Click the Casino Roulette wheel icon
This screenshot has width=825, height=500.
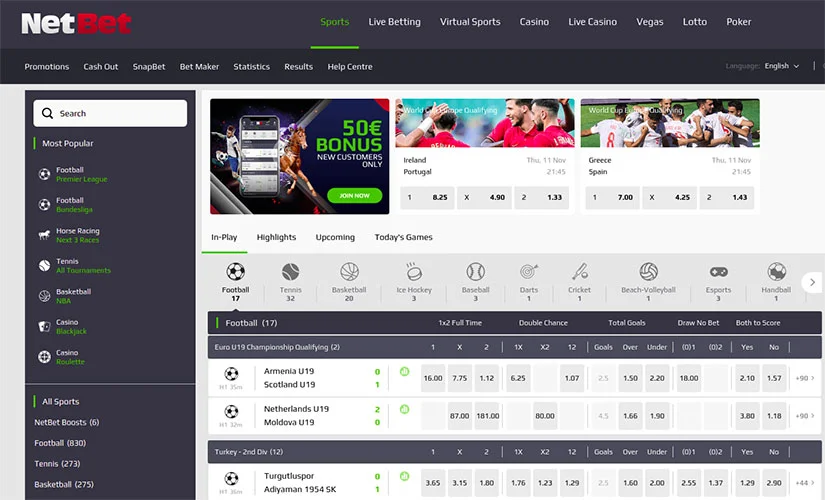[x=44, y=357]
